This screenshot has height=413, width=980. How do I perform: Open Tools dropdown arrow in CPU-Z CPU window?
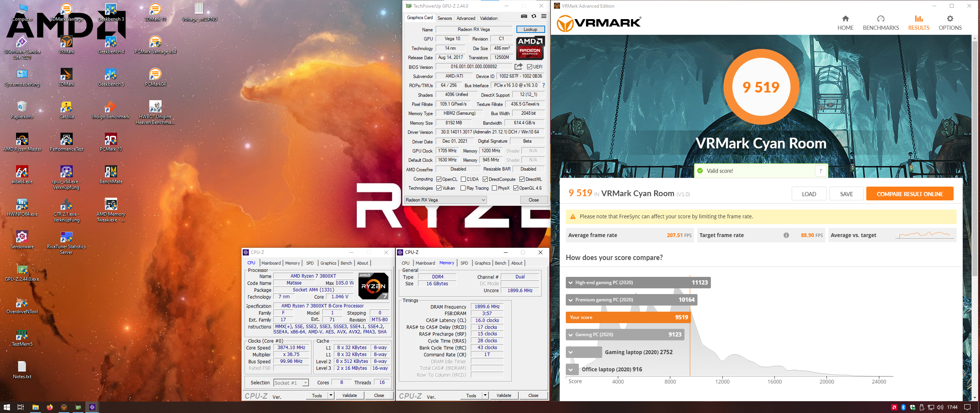(331, 395)
